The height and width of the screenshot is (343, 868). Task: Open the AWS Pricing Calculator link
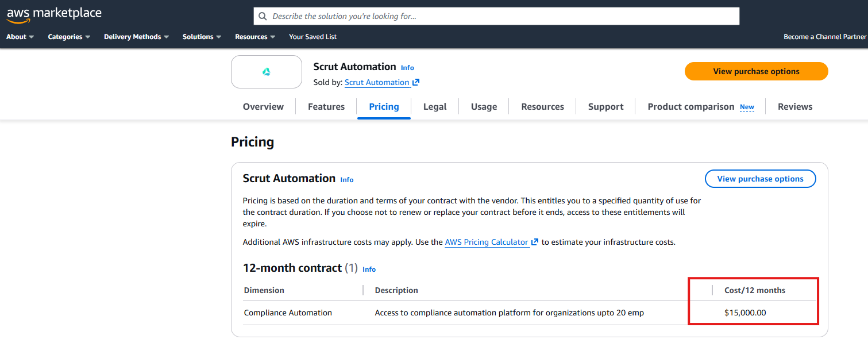485,242
